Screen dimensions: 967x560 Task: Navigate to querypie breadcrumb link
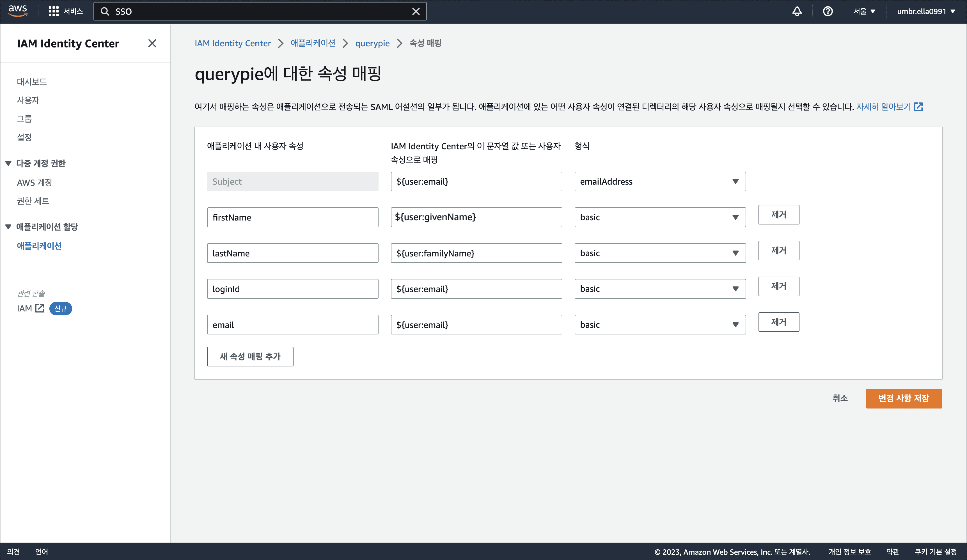click(x=372, y=43)
